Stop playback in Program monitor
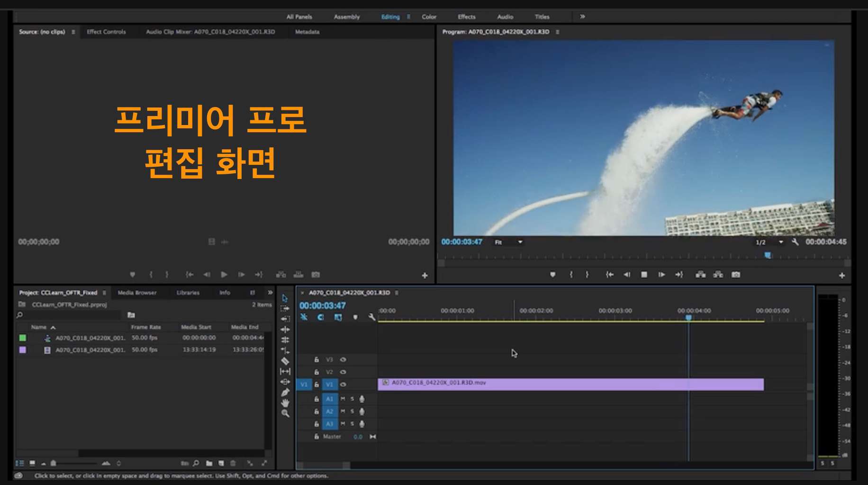The width and height of the screenshot is (868, 485). (644, 275)
